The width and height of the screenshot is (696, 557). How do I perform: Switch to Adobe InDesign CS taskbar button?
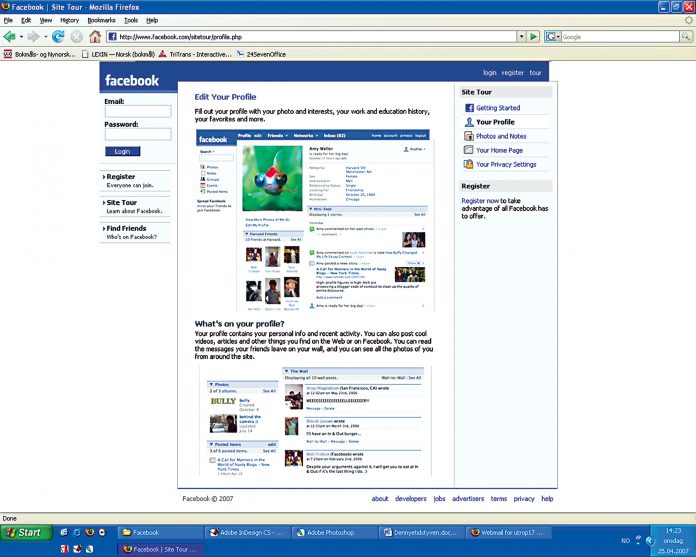(x=247, y=532)
